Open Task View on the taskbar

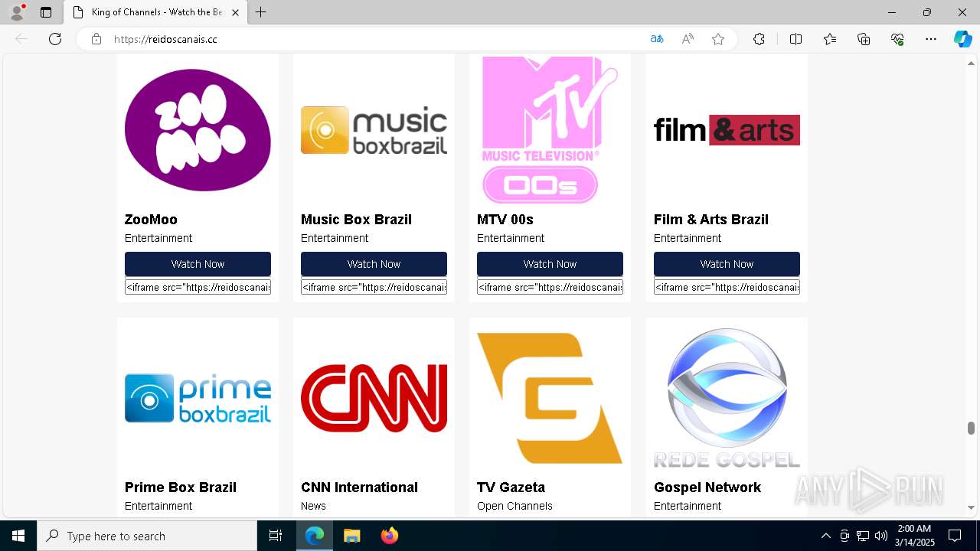click(x=276, y=536)
